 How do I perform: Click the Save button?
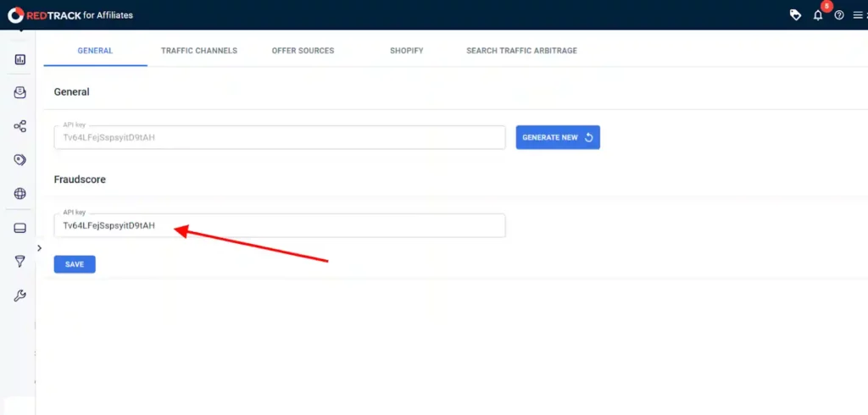pyautogui.click(x=75, y=264)
